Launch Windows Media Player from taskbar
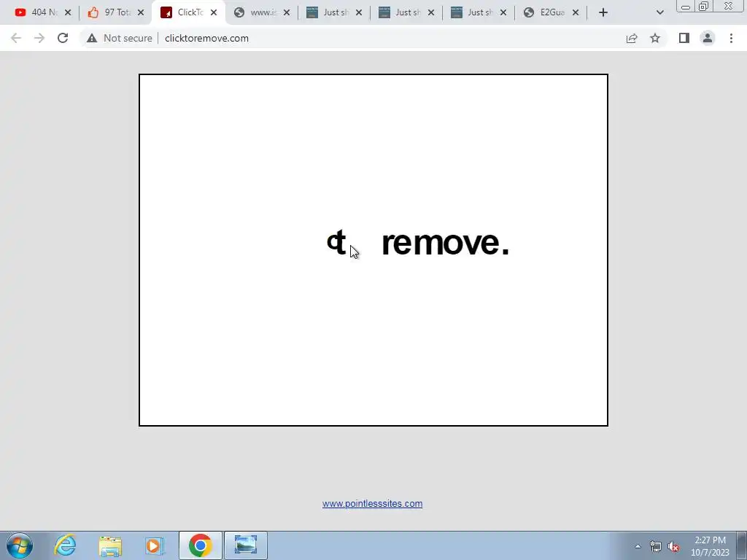This screenshot has width=747, height=560. tap(154, 545)
